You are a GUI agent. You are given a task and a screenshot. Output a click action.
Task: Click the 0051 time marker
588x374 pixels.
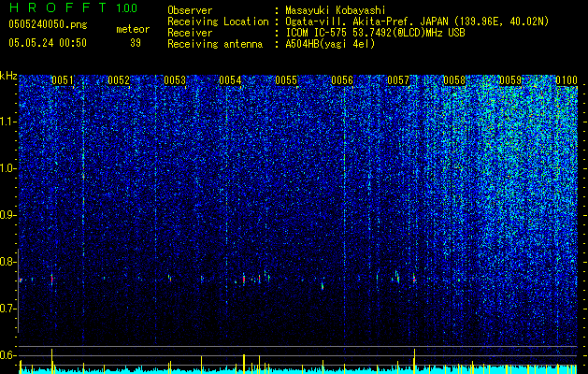(63, 80)
